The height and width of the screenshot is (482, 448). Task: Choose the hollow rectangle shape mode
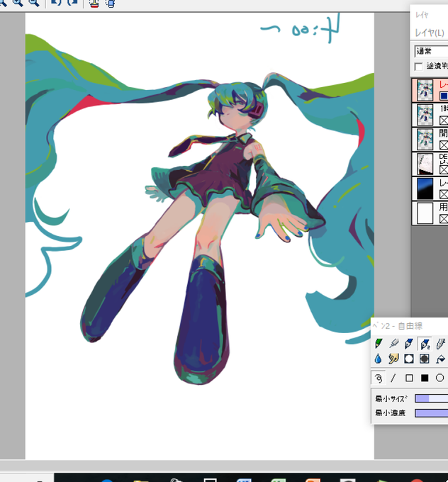click(x=409, y=378)
